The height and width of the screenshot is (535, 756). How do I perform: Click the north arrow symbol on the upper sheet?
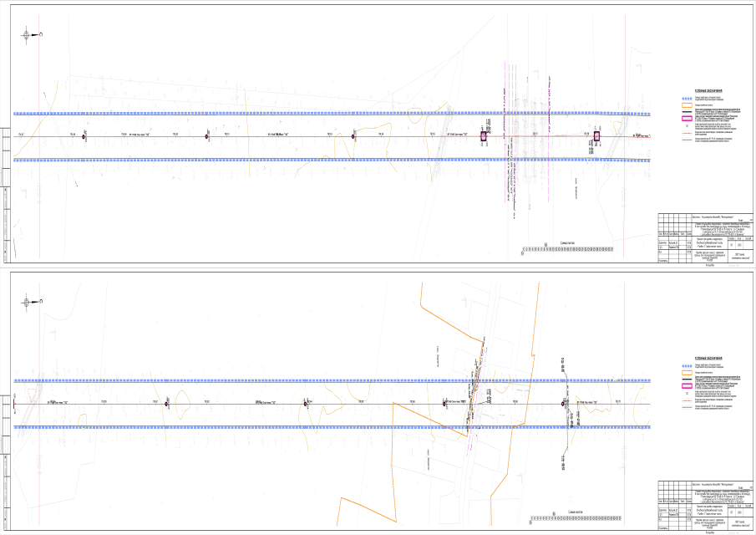click(29, 35)
